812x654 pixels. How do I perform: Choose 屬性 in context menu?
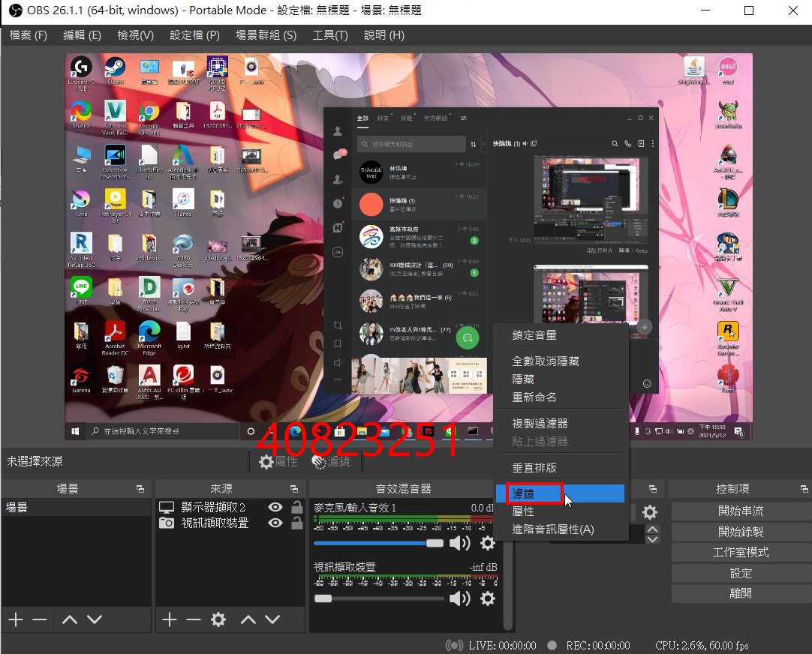560,511
